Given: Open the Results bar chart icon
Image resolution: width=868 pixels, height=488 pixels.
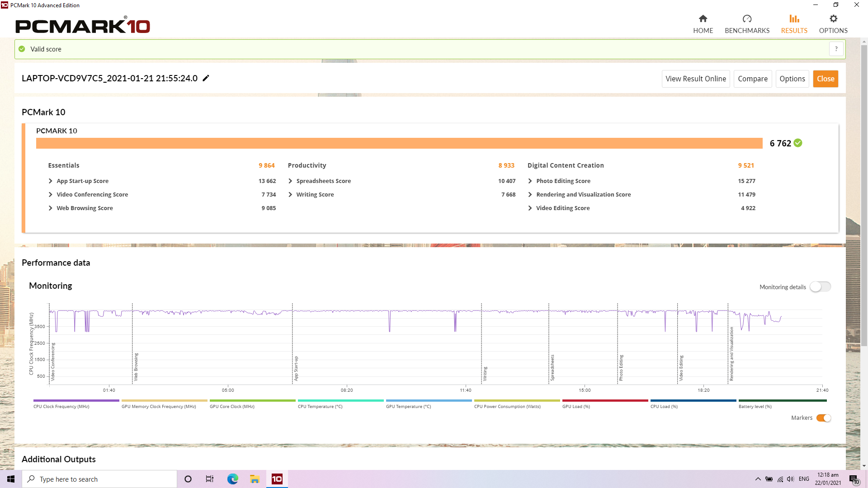Looking at the screenshot, I should 794,19.
